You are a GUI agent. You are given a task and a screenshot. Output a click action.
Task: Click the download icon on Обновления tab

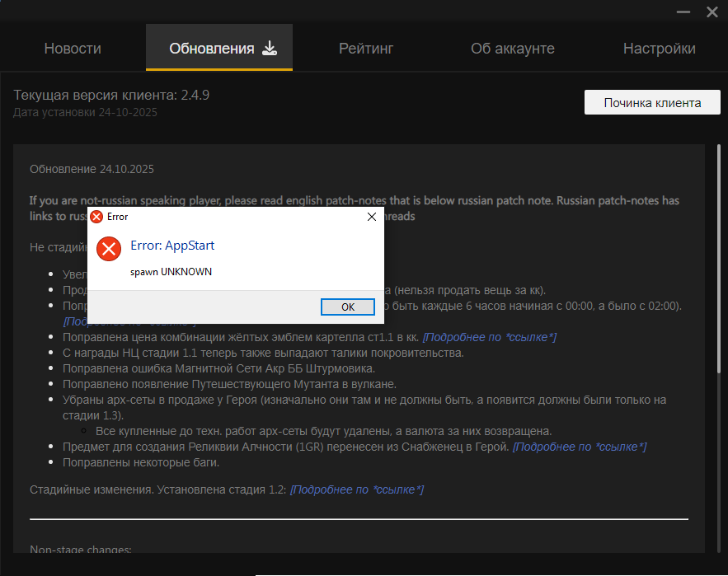[270, 48]
